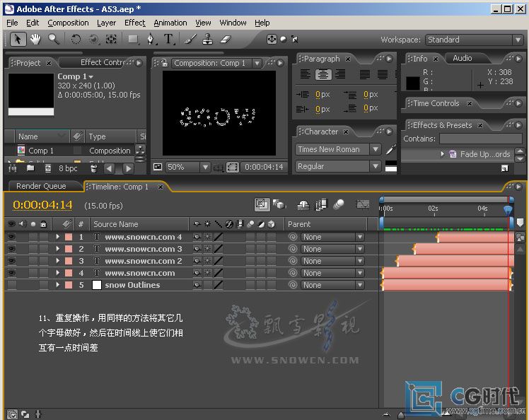Open Regular font style dropdown
This screenshot has width=529, height=420.
click(x=338, y=166)
